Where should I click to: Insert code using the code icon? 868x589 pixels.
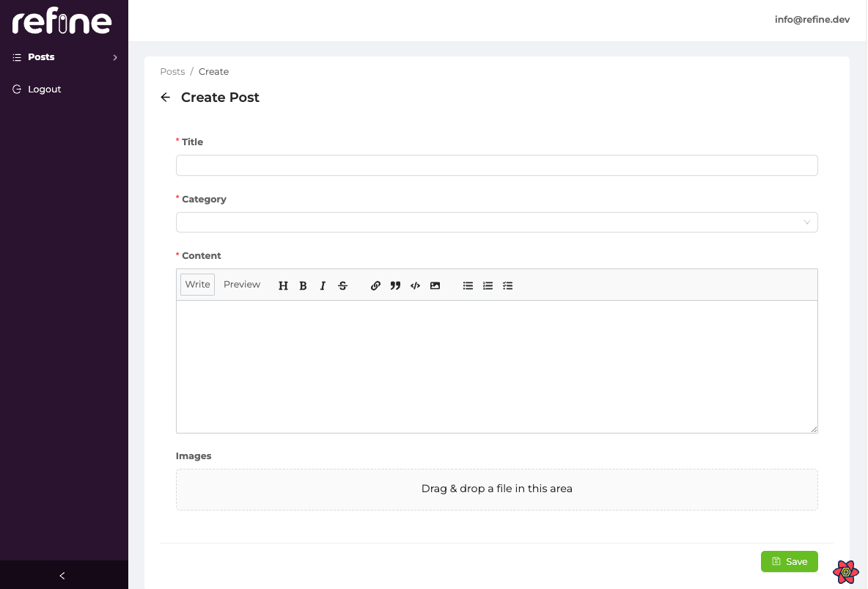(415, 286)
